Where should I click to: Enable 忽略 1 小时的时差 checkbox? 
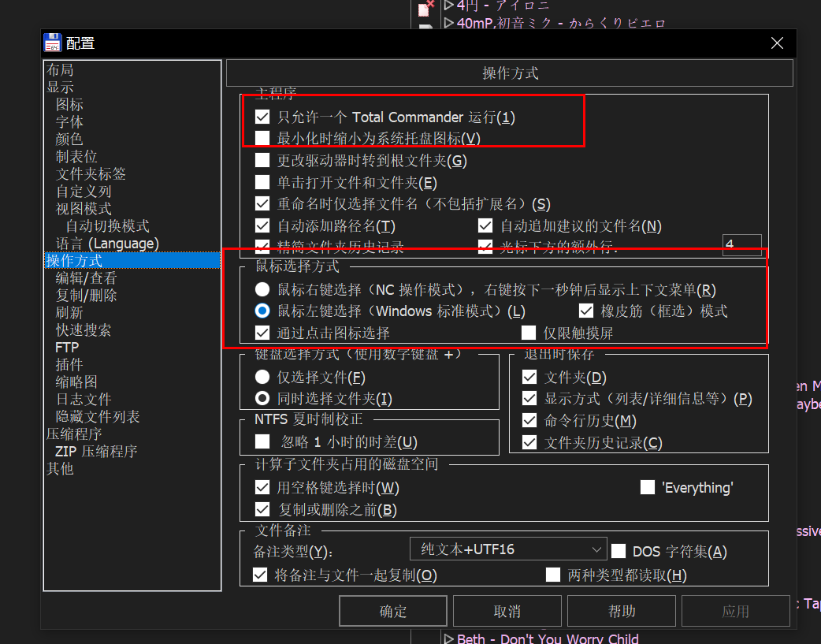click(262, 441)
